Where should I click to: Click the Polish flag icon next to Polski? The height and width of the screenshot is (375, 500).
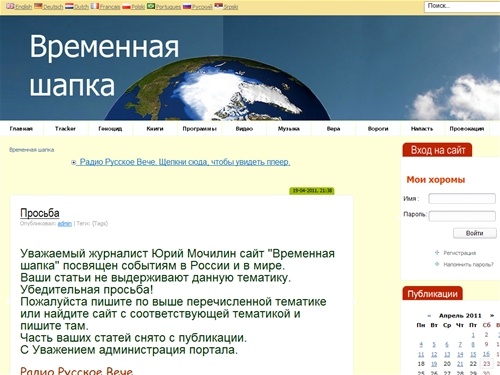tap(126, 6)
